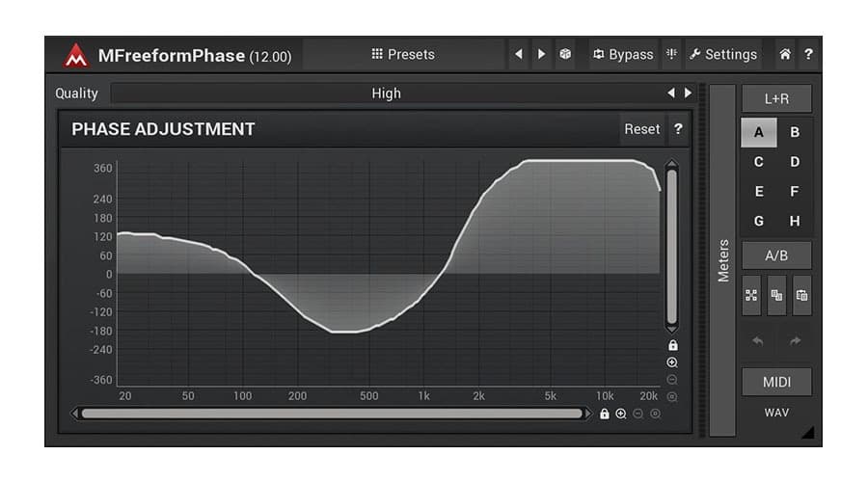Click vertical zoom out magnifier
Viewport: 868px width, 482px height.
pyautogui.click(x=672, y=380)
